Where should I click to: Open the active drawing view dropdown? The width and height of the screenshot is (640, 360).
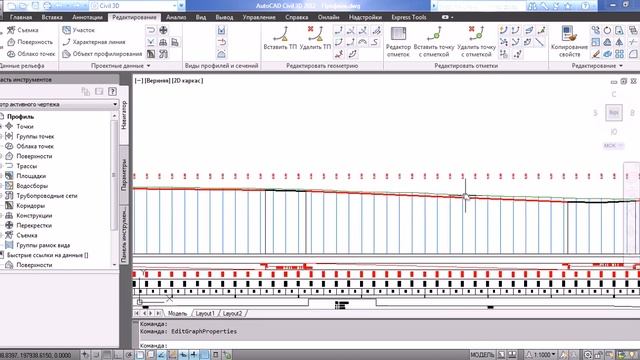tap(60, 104)
